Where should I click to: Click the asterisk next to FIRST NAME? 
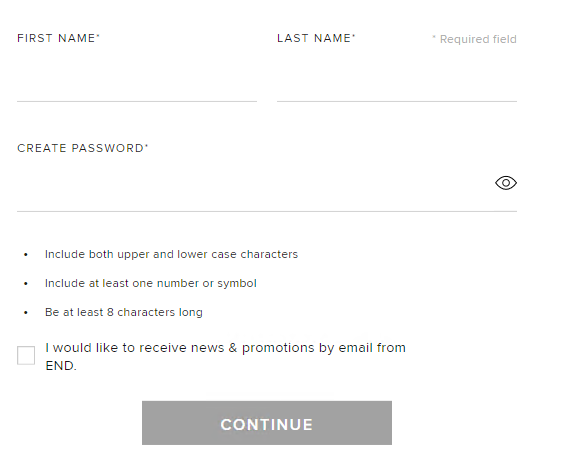click(98, 35)
